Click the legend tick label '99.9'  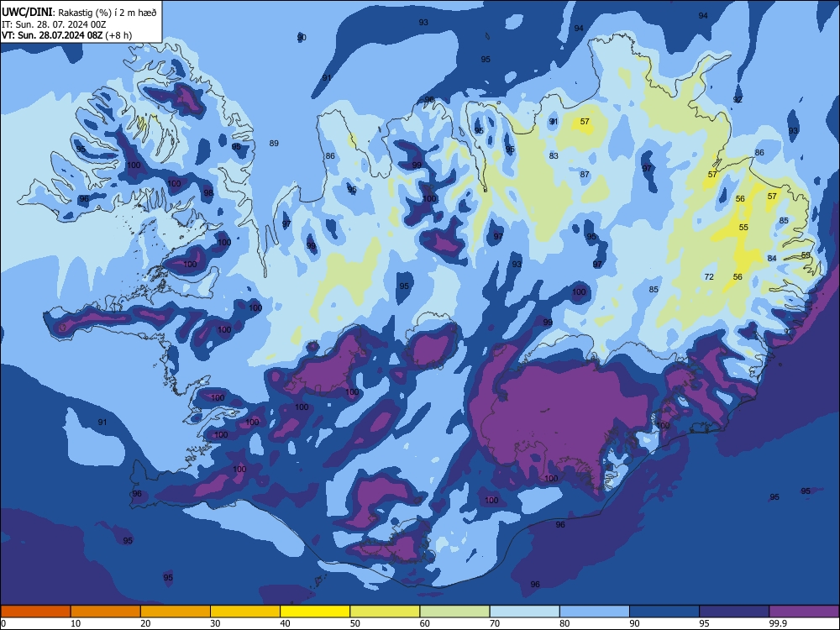pyautogui.click(x=778, y=623)
